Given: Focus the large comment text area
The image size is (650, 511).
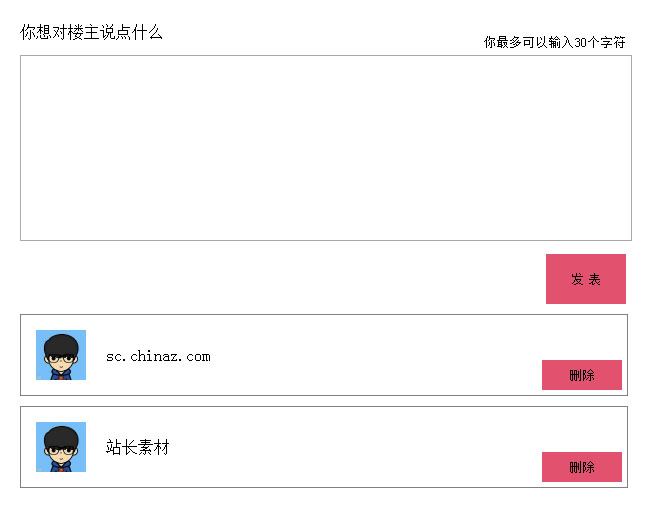Looking at the screenshot, I should [x=325, y=148].
